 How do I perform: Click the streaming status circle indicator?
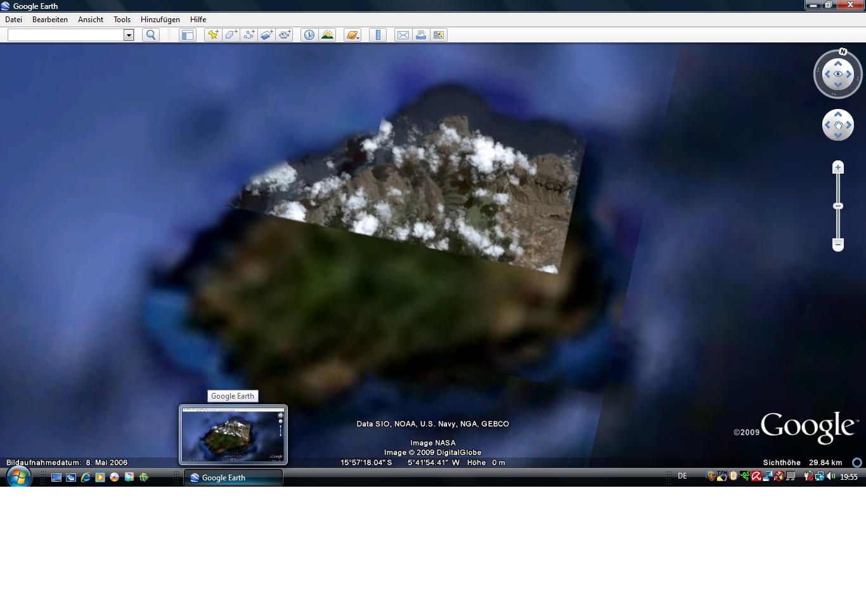857,463
